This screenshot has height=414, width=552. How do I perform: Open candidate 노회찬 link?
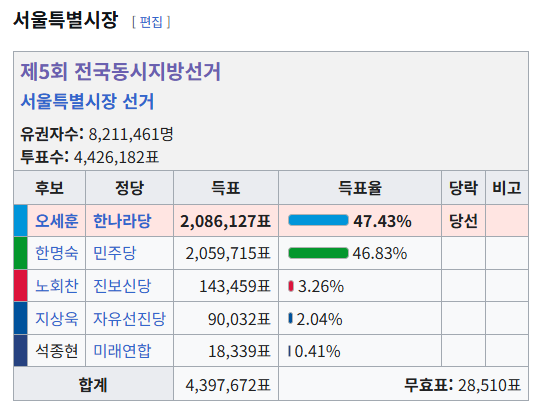click(56, 286)
